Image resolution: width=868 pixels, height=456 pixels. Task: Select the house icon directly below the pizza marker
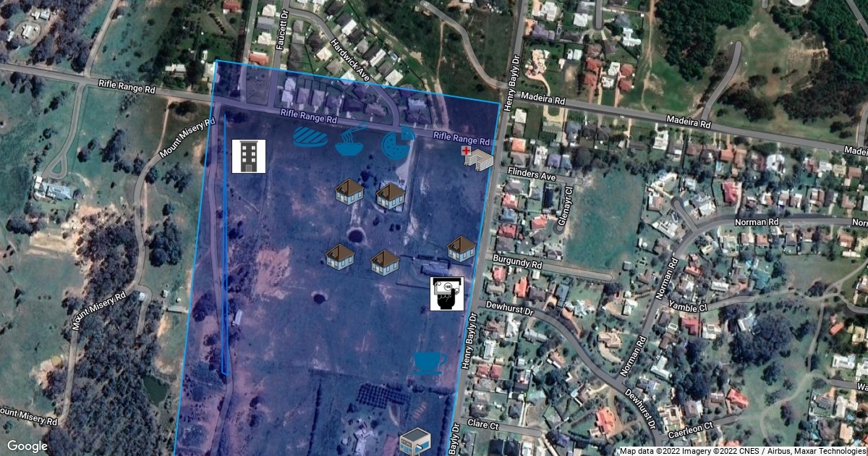pos(390,195)
